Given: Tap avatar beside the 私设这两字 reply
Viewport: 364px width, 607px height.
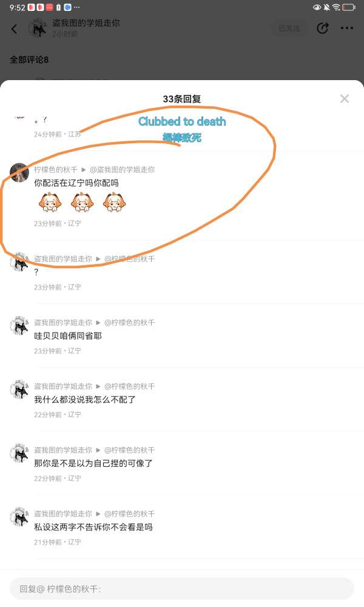Looking at the screenshot, I should [x=19, y=517].
